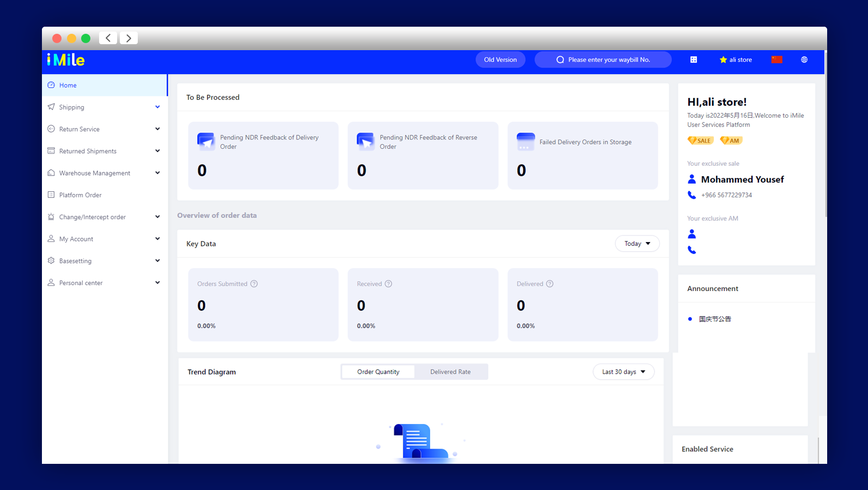Click the iMile logo
Viewport: 868px width, 490px height.
tap(66, 60)
